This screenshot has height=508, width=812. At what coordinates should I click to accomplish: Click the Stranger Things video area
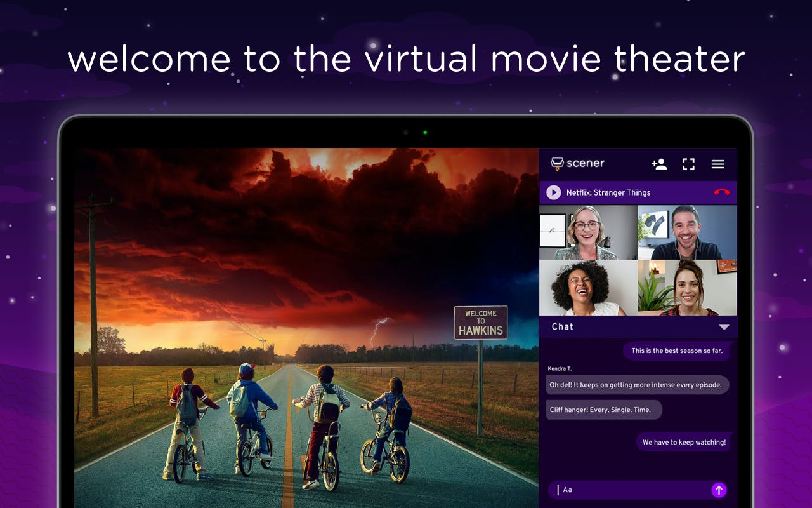coord(306,328)
